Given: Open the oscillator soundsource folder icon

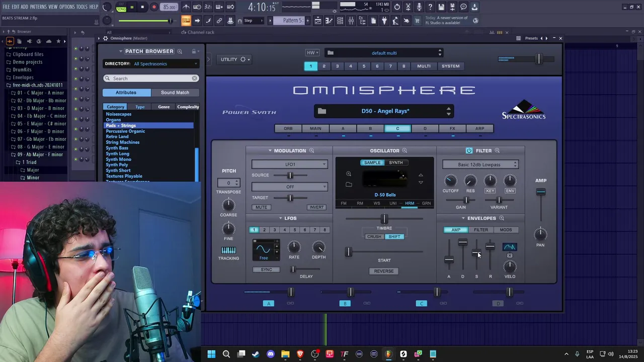Looking at the screenshot, I should pyautogui.click(x=349, y=185).
